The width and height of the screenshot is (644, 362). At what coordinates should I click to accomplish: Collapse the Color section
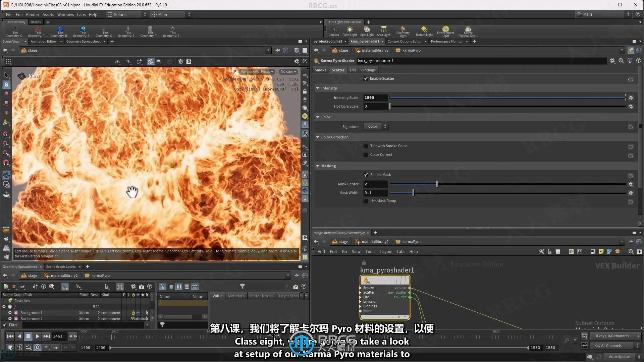tap(317, 117)
